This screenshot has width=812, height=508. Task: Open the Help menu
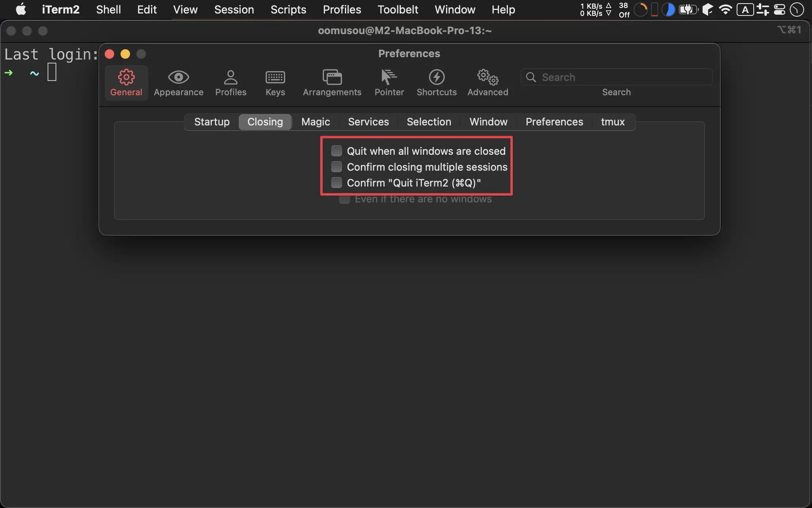[x=503, y=10]
